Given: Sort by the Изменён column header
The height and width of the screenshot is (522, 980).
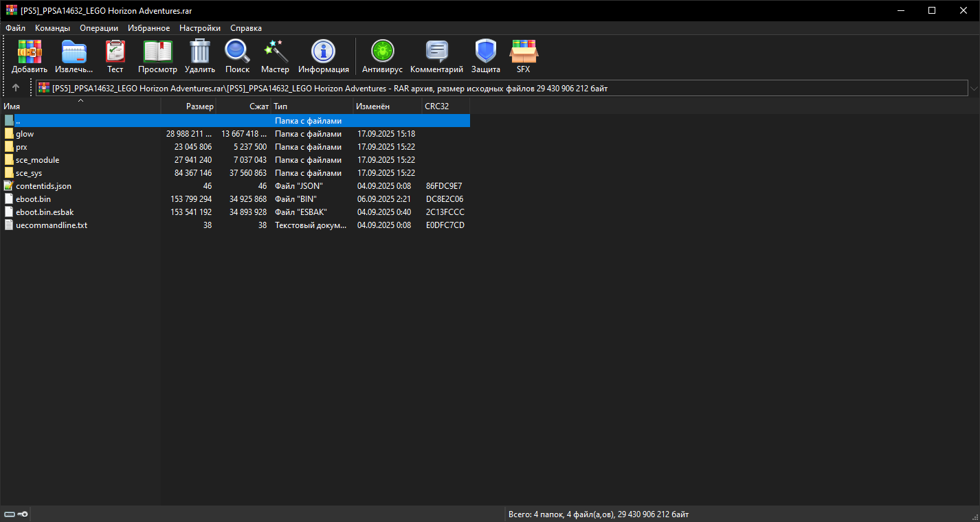Looking at the screenshot, I should pos(388,106).
